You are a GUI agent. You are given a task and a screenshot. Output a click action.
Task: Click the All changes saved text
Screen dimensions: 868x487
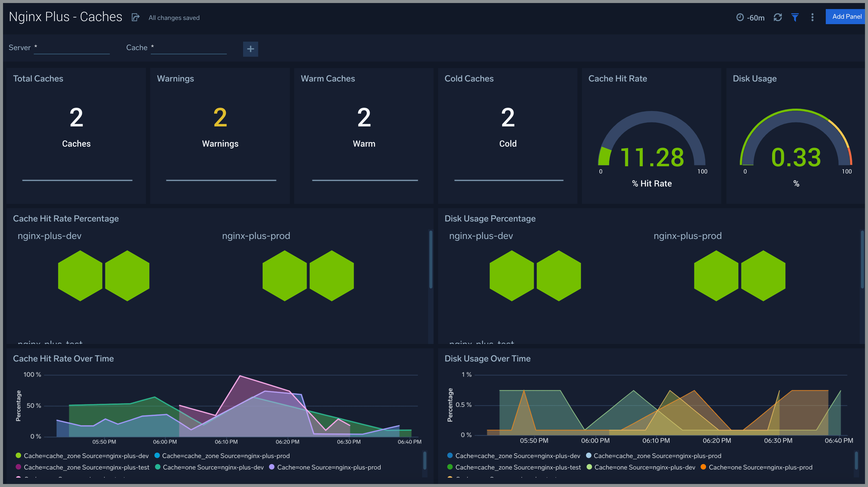pos(174,18)
